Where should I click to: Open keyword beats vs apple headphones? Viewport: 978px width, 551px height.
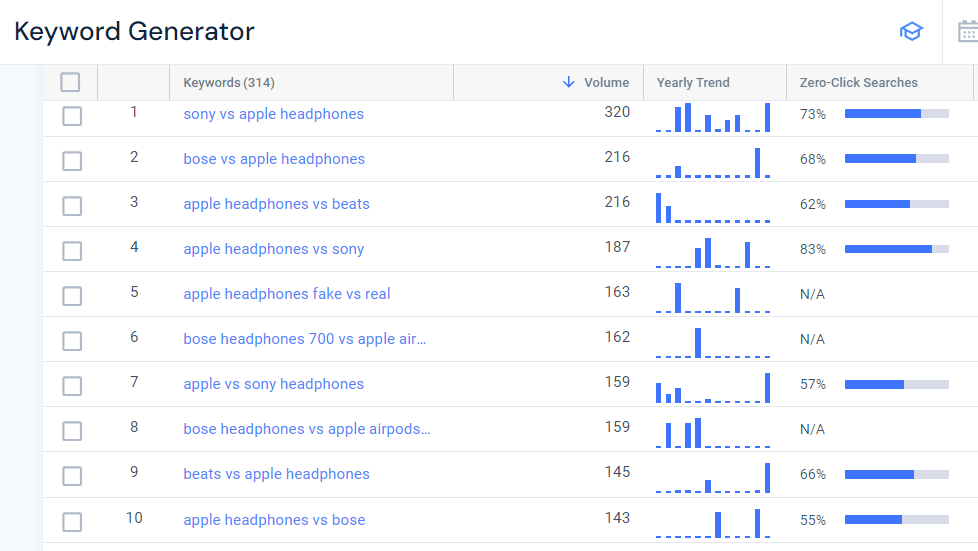[276, 474]
